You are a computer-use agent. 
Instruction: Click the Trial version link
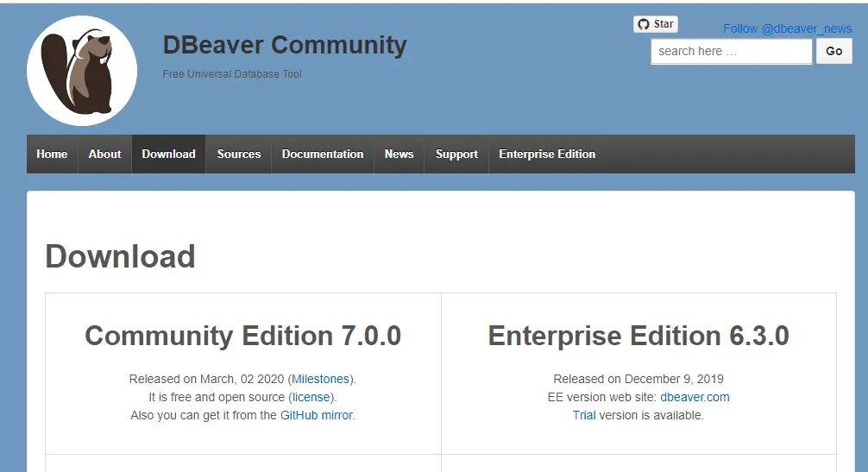pos(584,415)
